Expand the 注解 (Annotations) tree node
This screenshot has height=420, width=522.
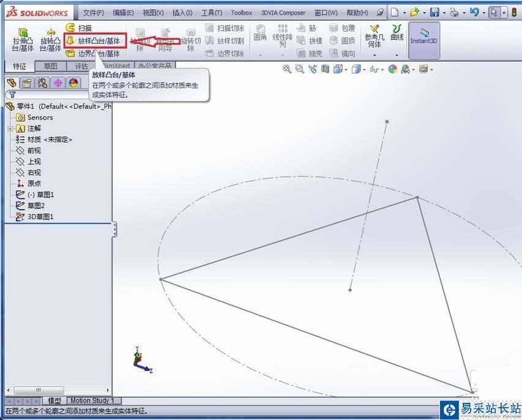pyautogui.click(x=10, y=129)
